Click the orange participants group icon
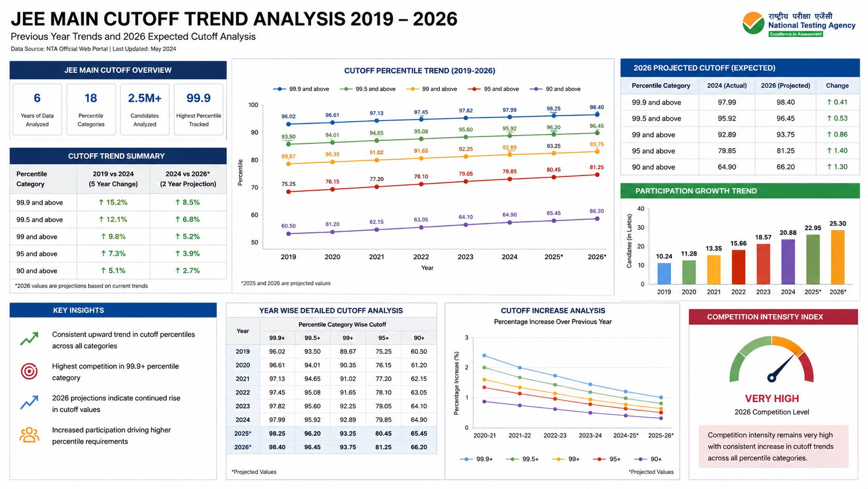Screen dimensions: 868x489 29,435
